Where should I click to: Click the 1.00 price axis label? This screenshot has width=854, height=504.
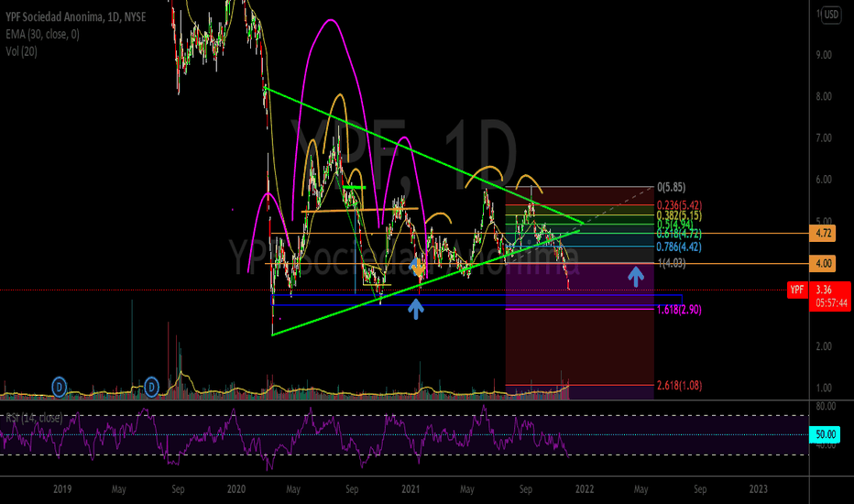coord(824,388)
